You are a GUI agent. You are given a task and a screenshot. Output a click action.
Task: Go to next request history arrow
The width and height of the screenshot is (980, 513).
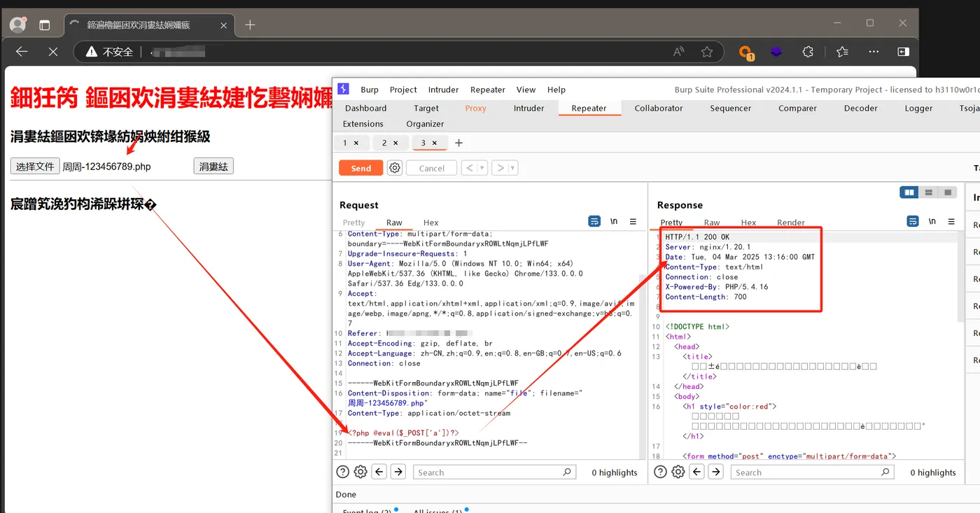point(500,168)
